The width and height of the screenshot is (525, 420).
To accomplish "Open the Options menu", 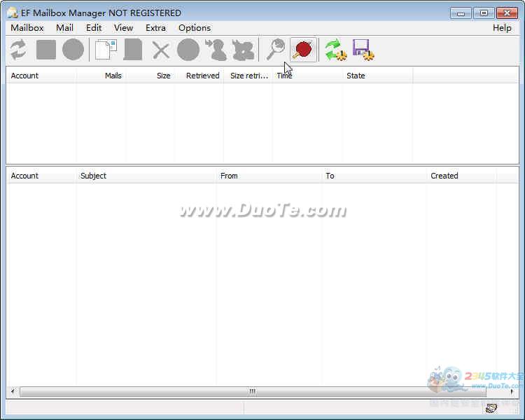I will [195, 28].
